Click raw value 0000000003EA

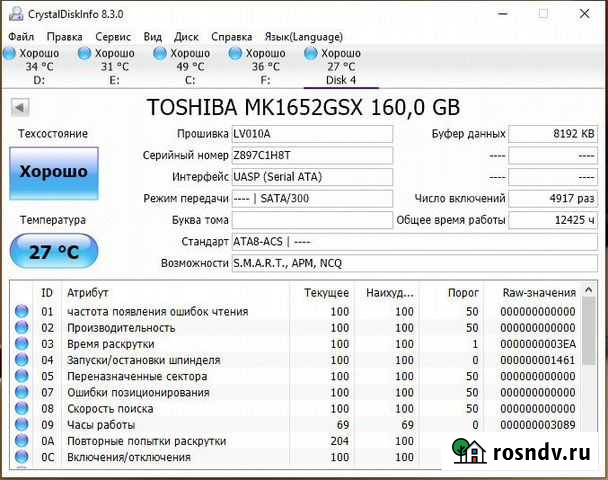(538, 344)
